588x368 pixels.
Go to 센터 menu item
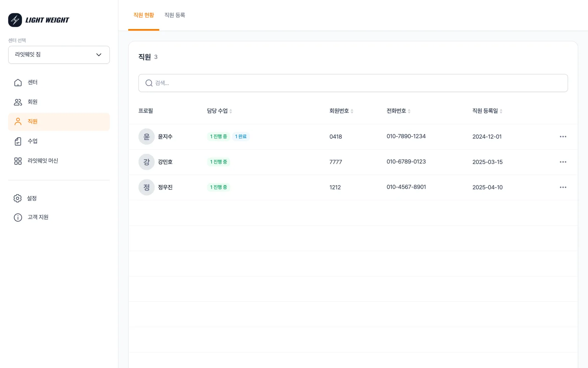59,82
